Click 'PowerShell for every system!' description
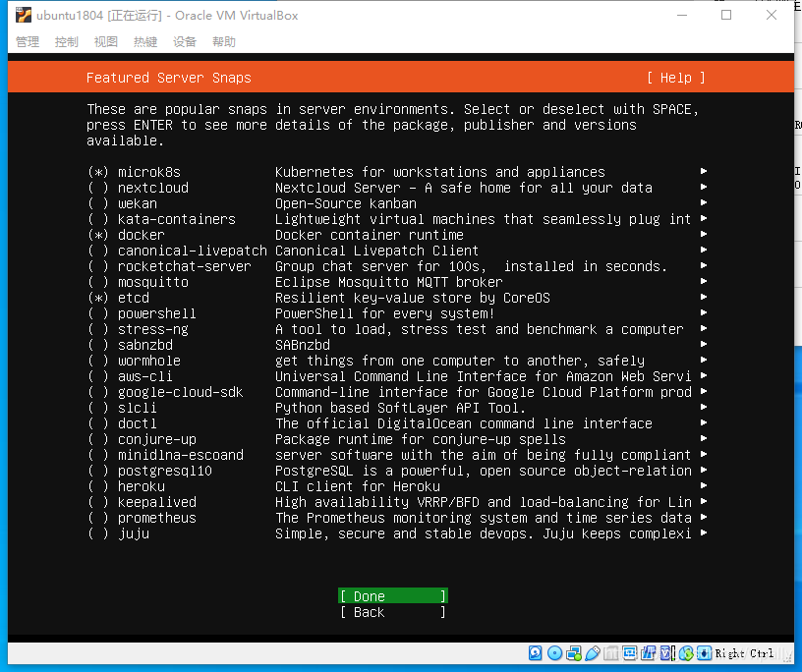The width and height of the screenshot is (802, 672). [x=385, y=314]
